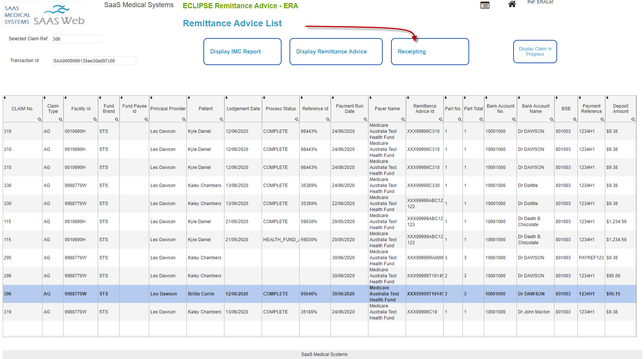Sort by Principal Provider using sort arrows
This screenshot has height=359, width=644.
[x=151, y=98]
